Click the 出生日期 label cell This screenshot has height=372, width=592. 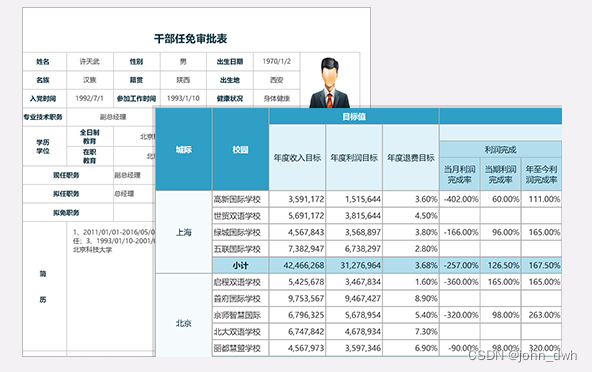[x=230, y=62]
